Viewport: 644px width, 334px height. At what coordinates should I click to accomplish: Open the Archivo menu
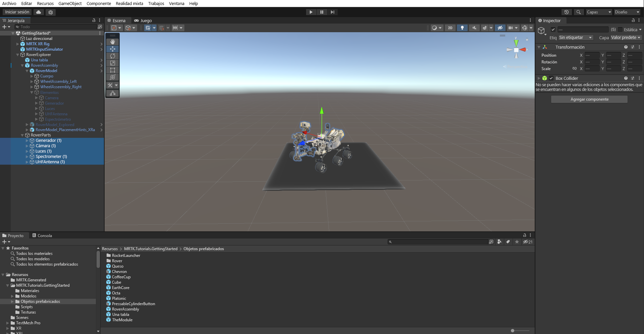pyautogui.click(x=9, y=3)
